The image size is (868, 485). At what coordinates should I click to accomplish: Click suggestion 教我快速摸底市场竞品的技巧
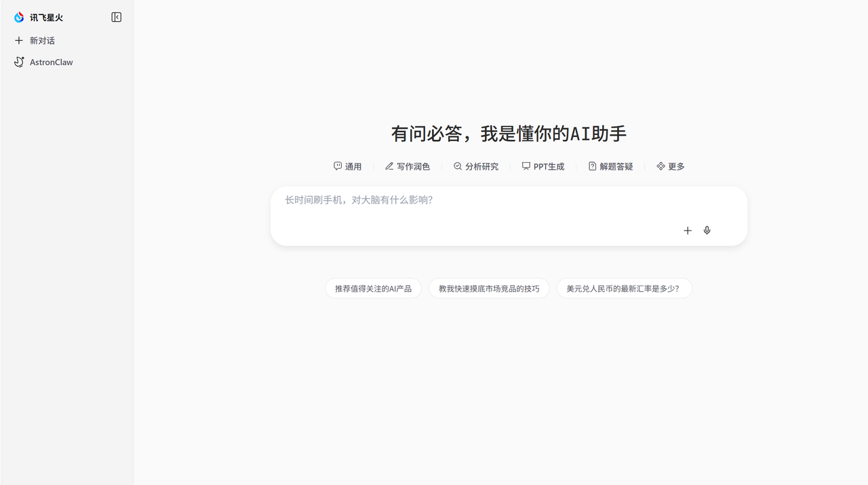point(489,288)
